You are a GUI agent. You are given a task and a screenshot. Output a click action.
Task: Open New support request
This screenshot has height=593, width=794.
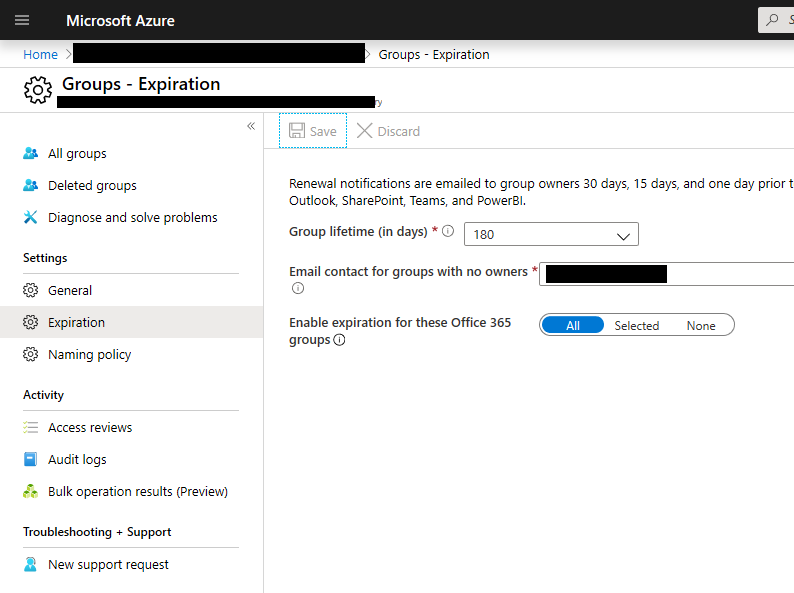tap(108, 565)
